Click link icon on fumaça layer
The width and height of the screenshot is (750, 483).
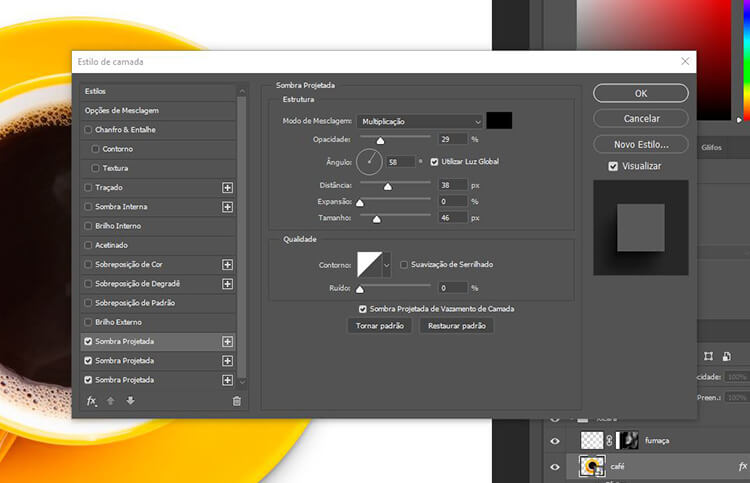(x=609, y=440)
